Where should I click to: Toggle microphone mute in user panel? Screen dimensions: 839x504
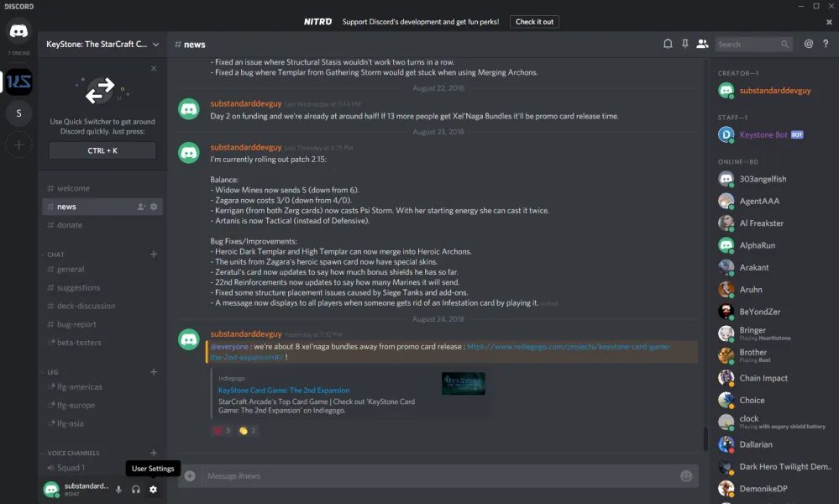118,489
